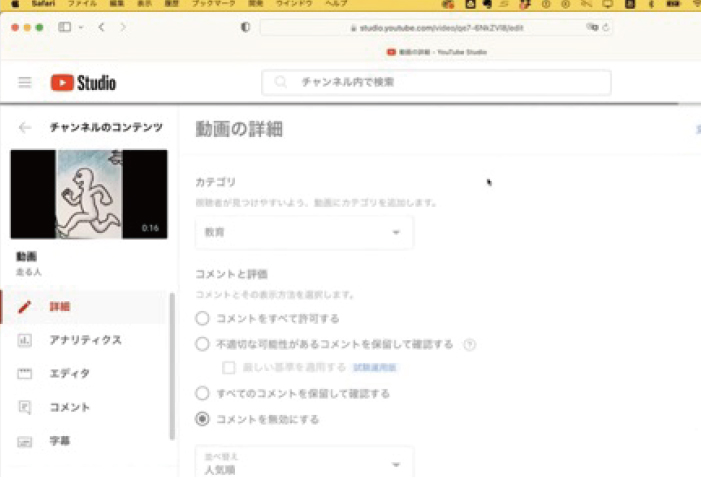
Task: Click the チャンネル内で検索 search field
Action: pyautogui.click(x=436, y=82)
